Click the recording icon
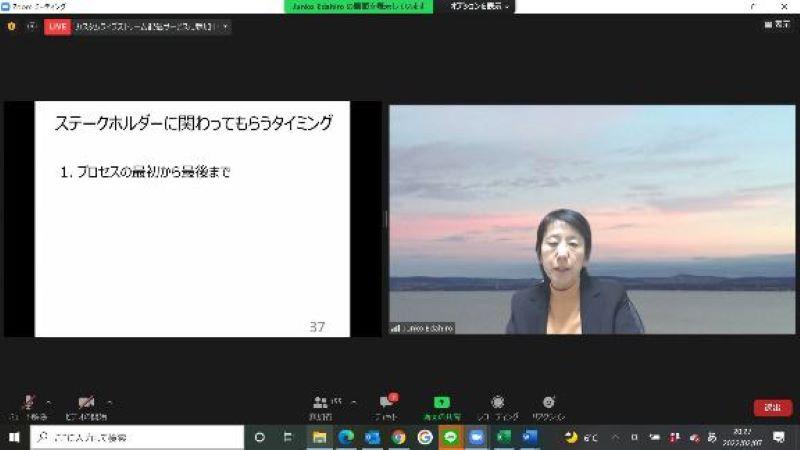Screen dimensions: 800x450 [497, 403]
